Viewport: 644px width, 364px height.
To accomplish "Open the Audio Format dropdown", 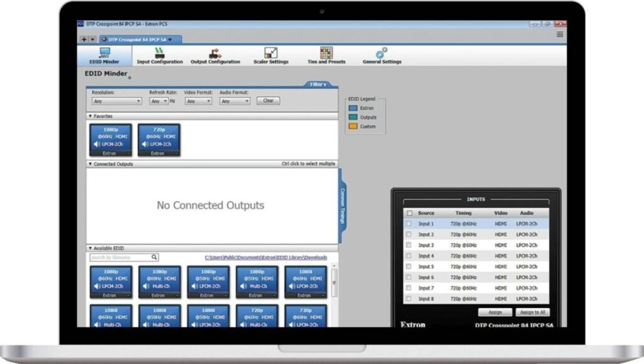I will click(235, 101).
